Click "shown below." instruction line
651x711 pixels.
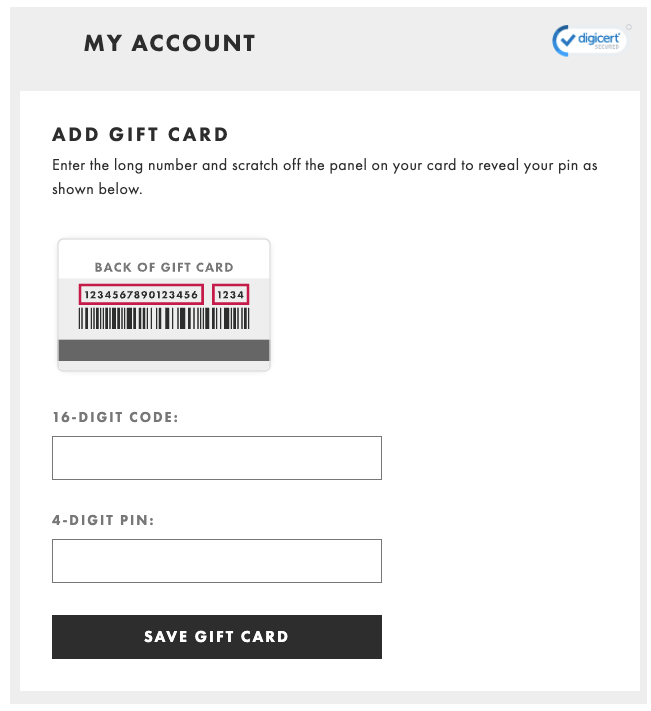pyautogui.click(x=97, y=189)
